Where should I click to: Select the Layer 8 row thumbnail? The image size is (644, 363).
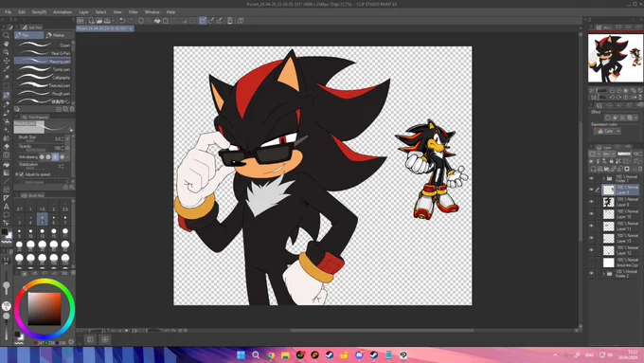click(x=608, y=202)
